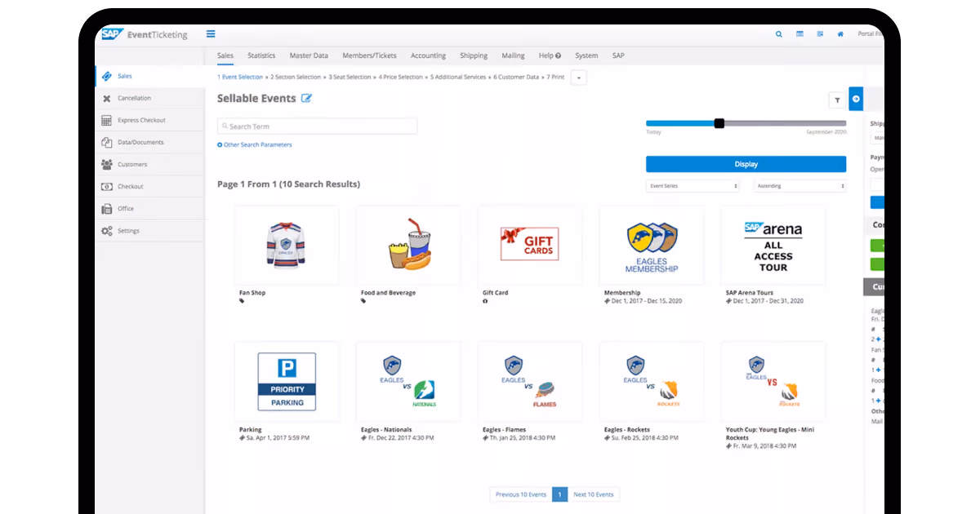This screenshot has height=514, width=980.
Task: Click the 2 Section Selection breadcrumb step
Action: (296, 77)
